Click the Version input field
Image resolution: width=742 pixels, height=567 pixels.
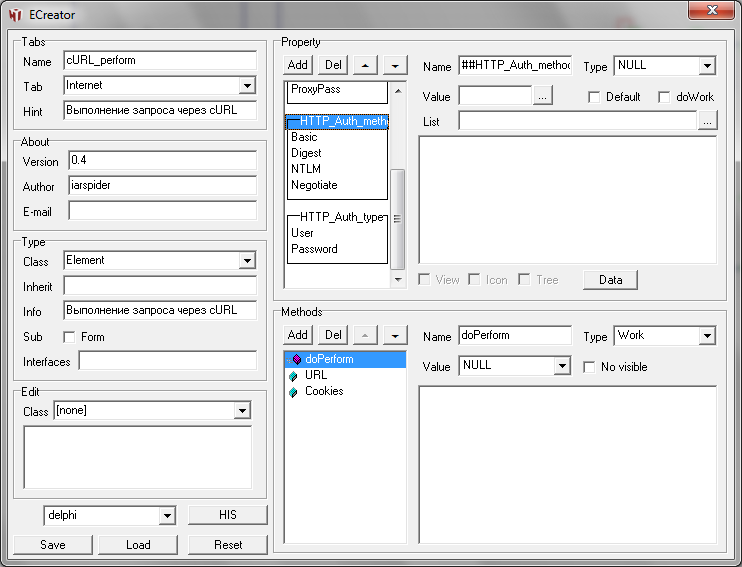pyautogui.click(x=161, y=161)
